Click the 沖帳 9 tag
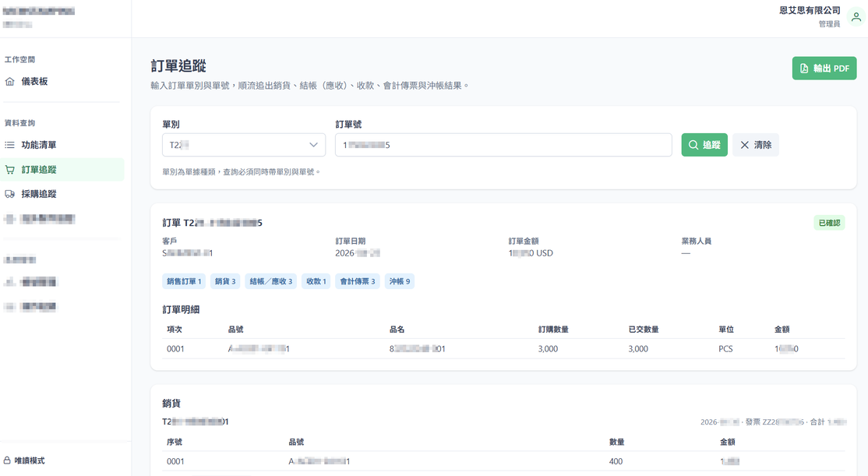This screenshot has height=476, width=868. tap(399, 281)
